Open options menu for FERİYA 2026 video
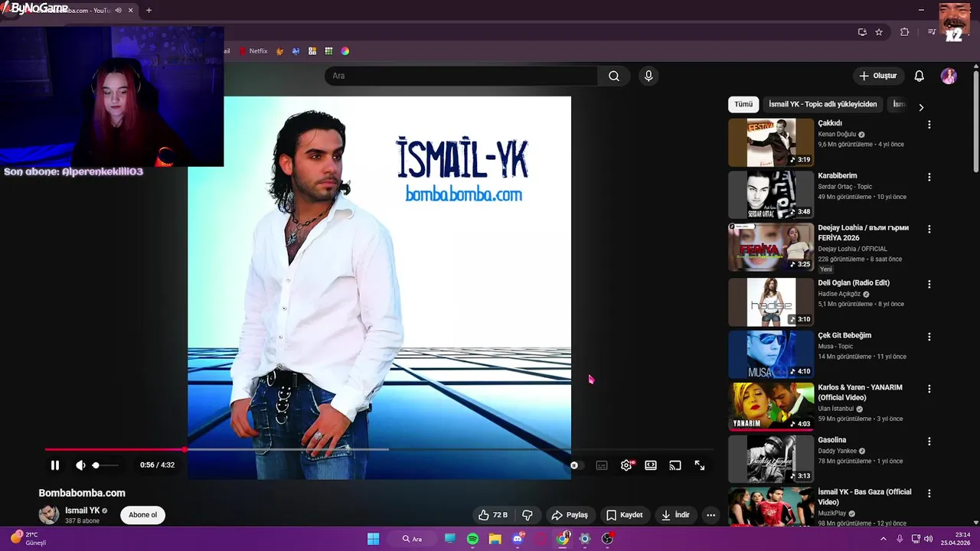This screenshot has height=551, width=980. point(929,229)
